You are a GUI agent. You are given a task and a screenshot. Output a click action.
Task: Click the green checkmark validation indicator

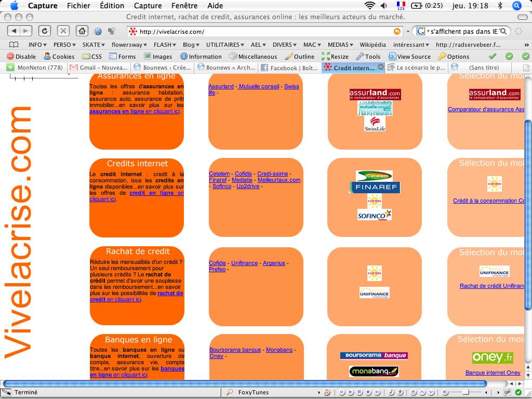tap(493, 56)
